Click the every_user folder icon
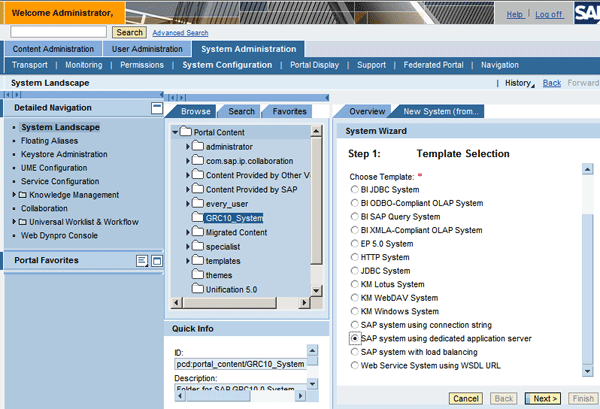Viewport: 600px width, 409px height. click(x=197, y=203)
